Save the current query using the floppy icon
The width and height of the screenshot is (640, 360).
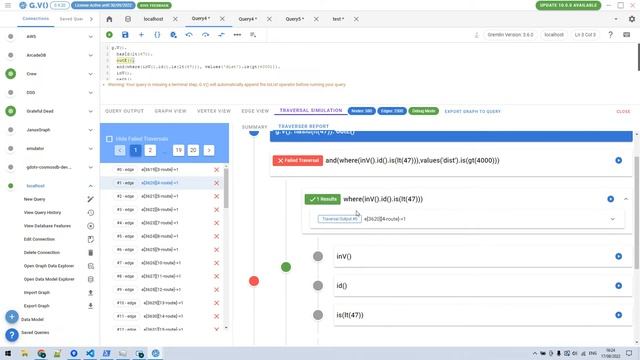coord(125,35)
